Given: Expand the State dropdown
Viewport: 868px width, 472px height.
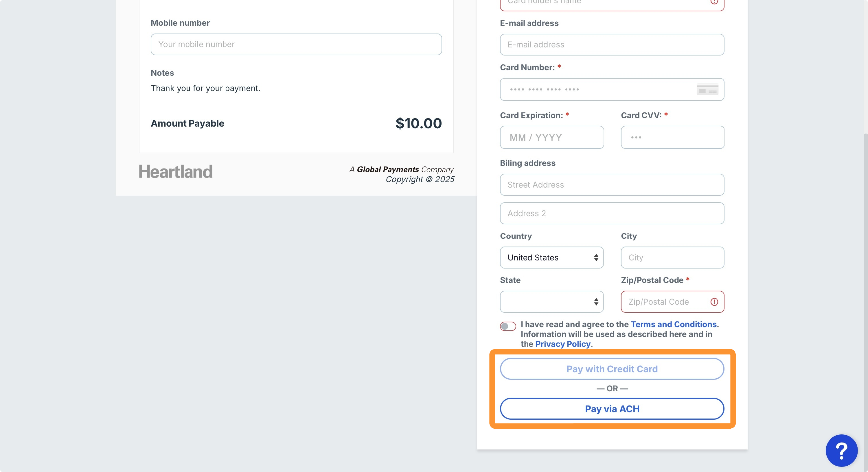Looking at the screenshot, I should tap(551, 302).
